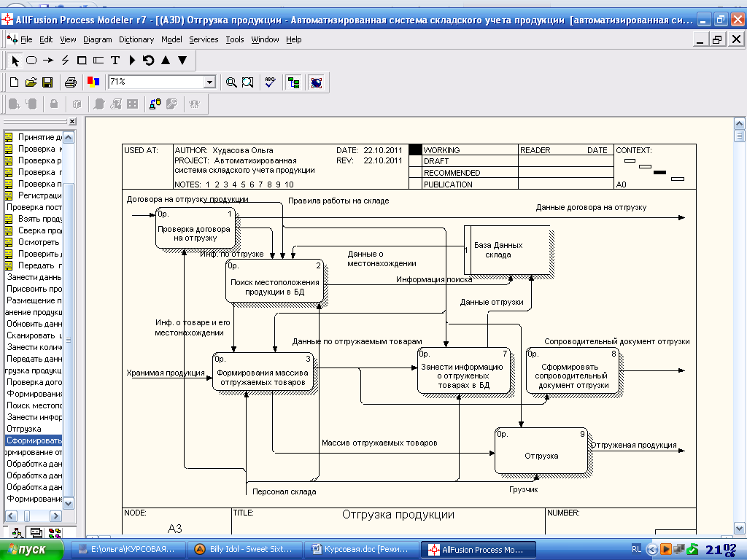Image resolution: width=747 pixels, height=560 pixels.
Task: Click diagram area scroll-up arrow
Action: click(x=739, y=124)
